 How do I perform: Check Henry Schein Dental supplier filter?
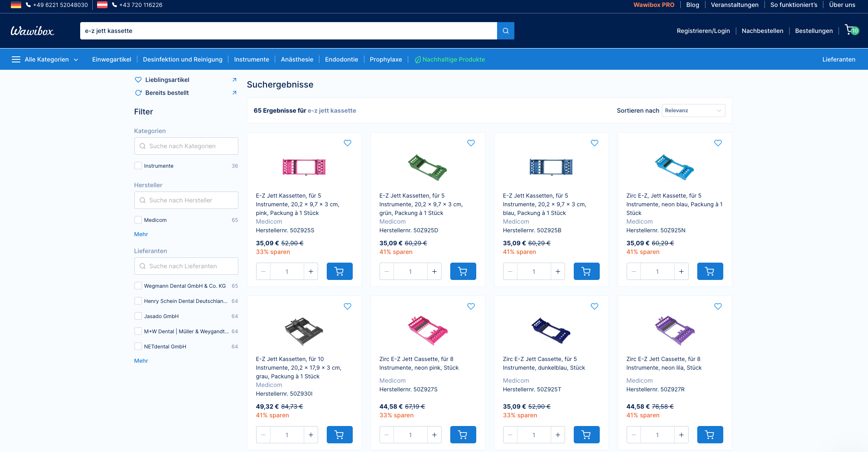tap(138, 301)
